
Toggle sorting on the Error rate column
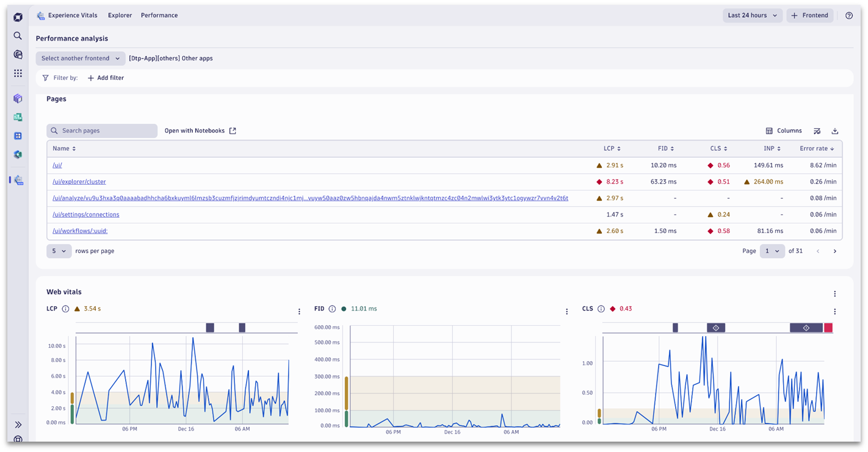point(817,148)
